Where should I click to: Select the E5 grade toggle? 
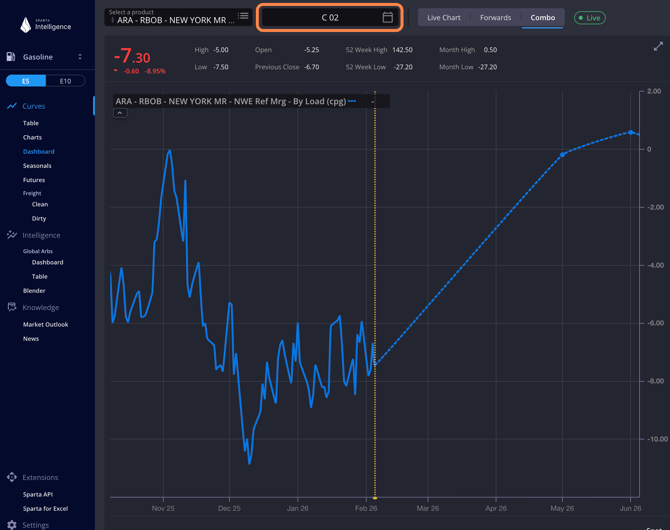(26, 81)
